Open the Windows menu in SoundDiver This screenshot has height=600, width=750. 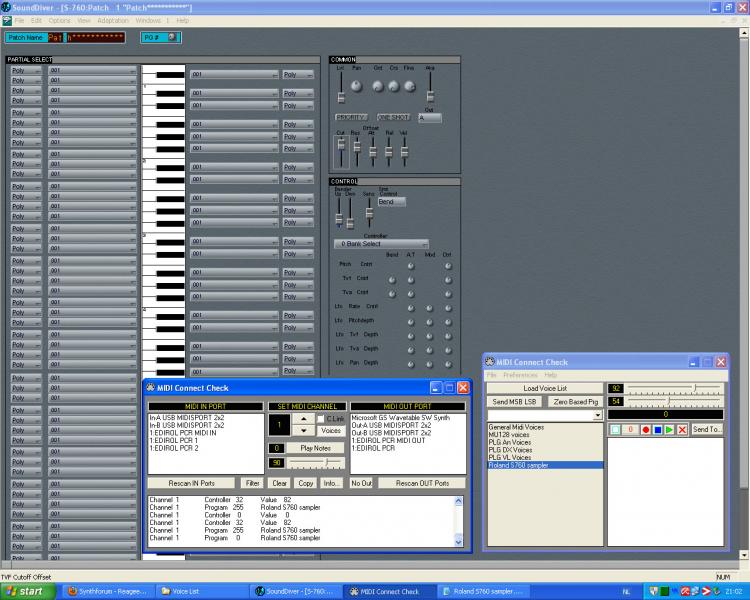pyautogui.click(x=148, y=21)
